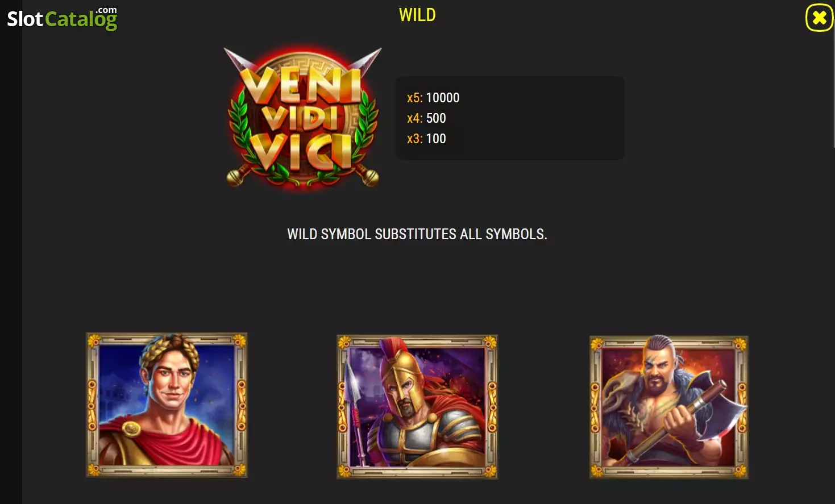
Task: Open the SlotCatalog.com logo link
Action: (x=62, y=18)
